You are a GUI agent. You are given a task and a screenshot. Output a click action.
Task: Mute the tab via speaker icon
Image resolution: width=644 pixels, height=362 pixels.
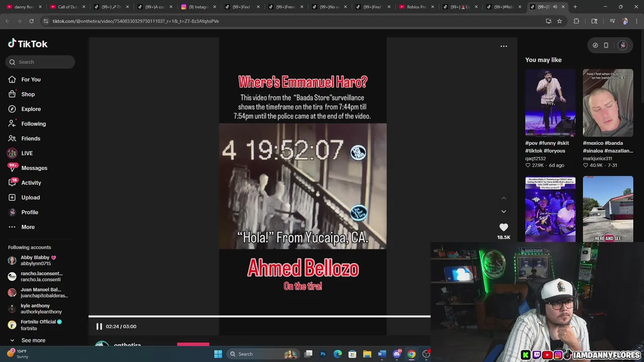click(x=555, y=7)
